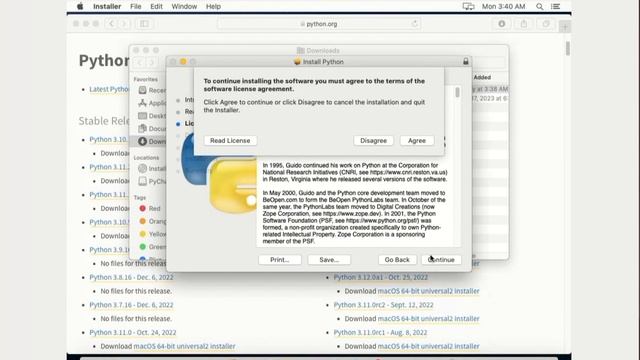Select Applications in Finder sidebar
This screenshot has height=360, width=640.
tap(152, 103)
